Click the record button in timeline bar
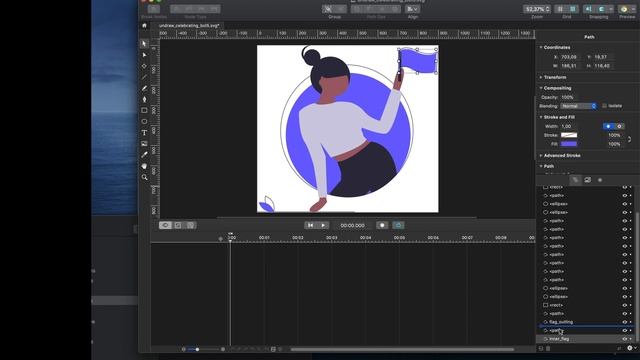 382,225
